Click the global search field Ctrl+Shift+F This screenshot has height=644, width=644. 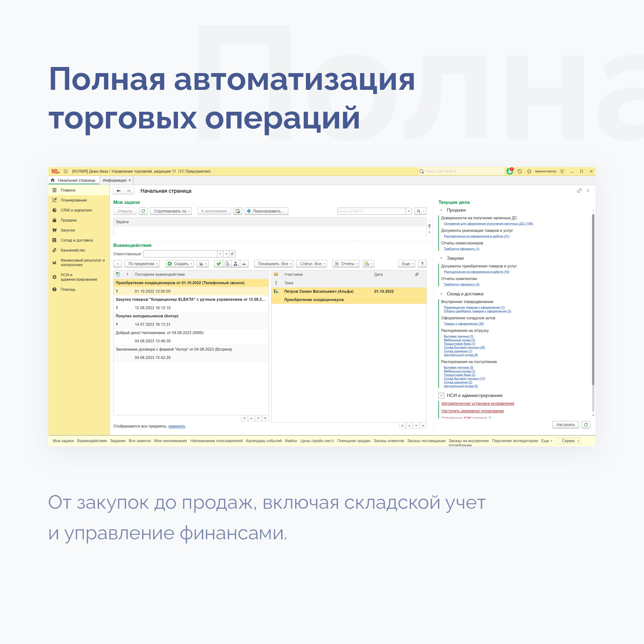tap(462, 171)
